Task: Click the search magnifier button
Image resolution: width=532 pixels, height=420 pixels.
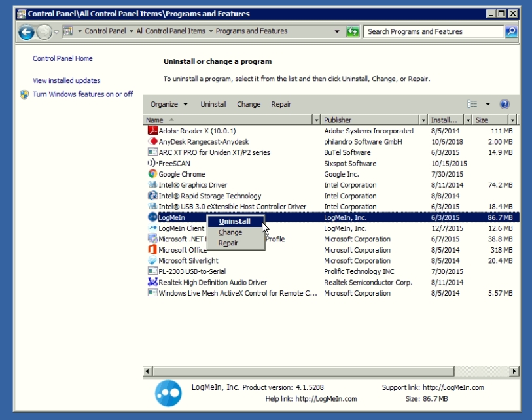Action: point(511,31)
